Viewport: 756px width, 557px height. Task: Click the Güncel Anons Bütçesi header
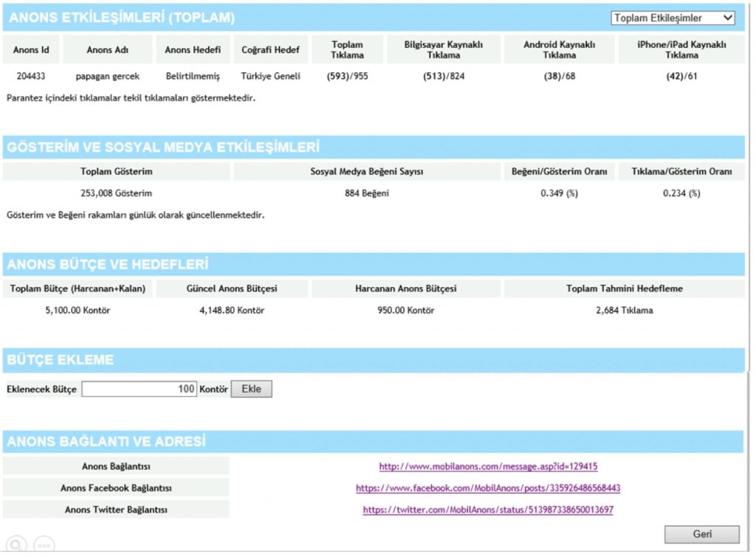[233, 288]
